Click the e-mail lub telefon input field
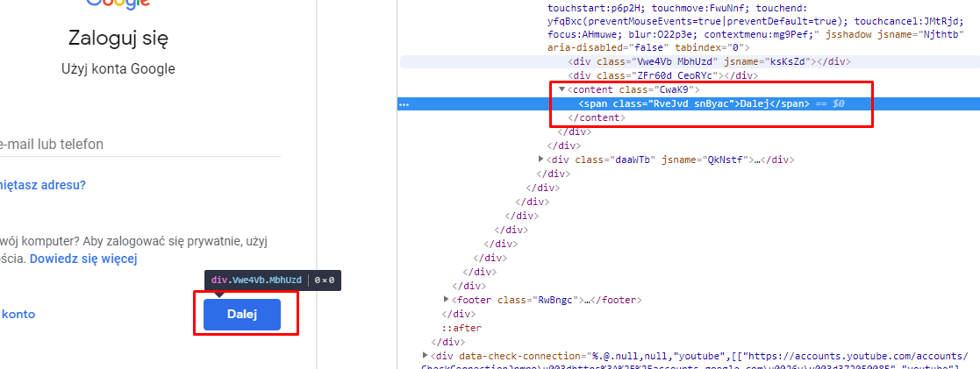The width and height of the screenshot is (980, 369). (x=140, y=145)
